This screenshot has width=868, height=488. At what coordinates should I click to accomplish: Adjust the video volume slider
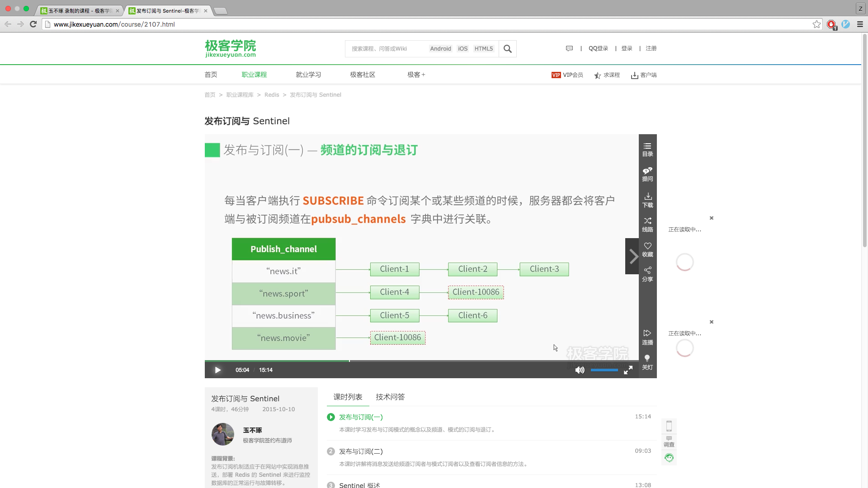(x=604, y=370)
